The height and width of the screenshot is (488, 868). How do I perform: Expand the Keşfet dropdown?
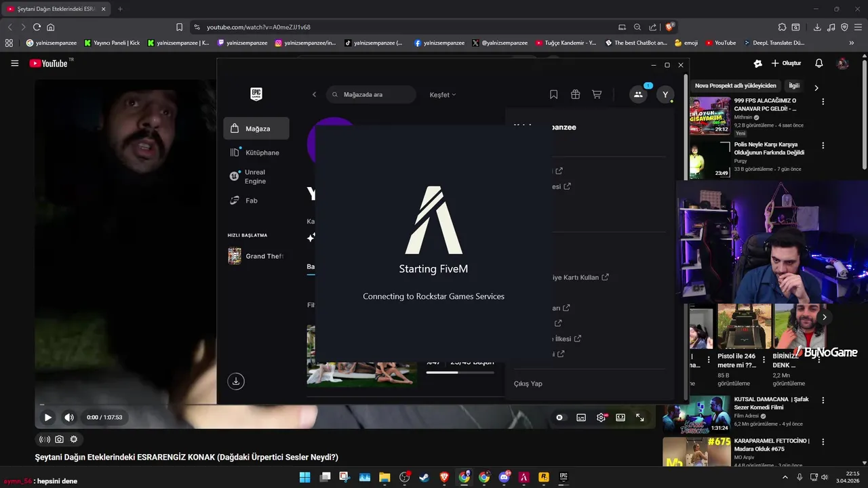point(443,95)
